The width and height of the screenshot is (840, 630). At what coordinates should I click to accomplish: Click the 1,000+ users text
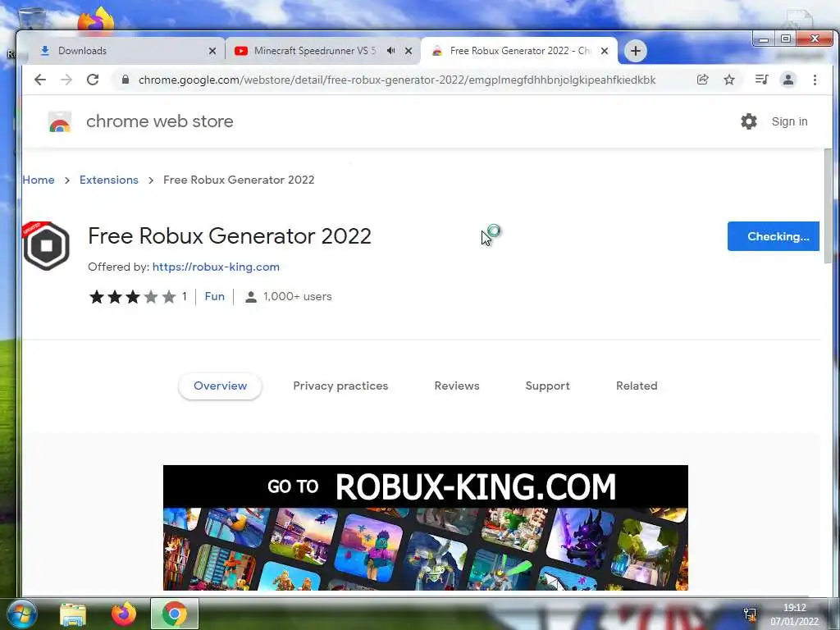coord(297,296)
